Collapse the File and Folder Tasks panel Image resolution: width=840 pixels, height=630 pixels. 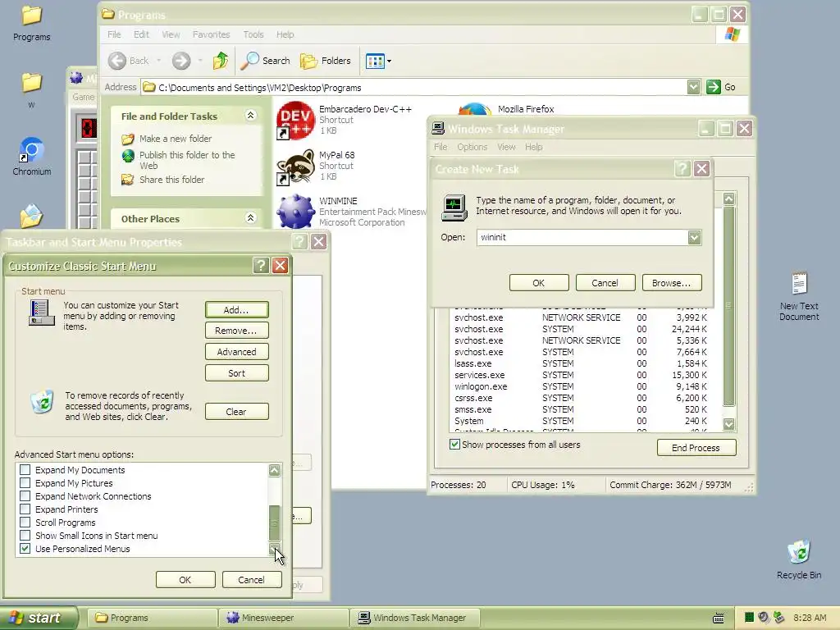(x=250, y=115)
